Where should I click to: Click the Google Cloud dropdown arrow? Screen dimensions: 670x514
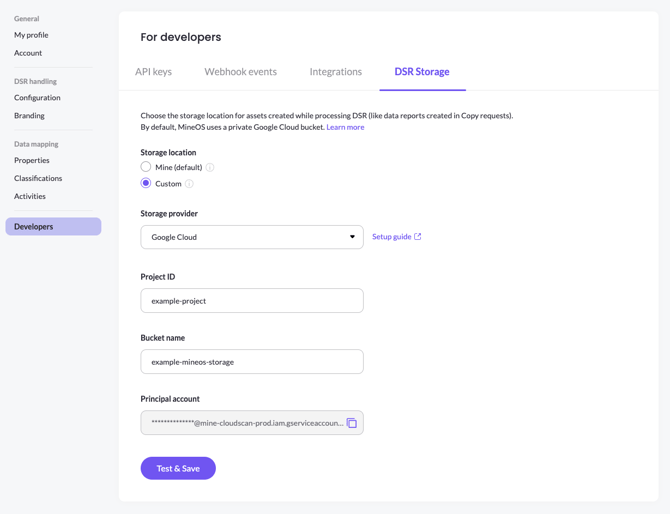click(x=352, y=237)
